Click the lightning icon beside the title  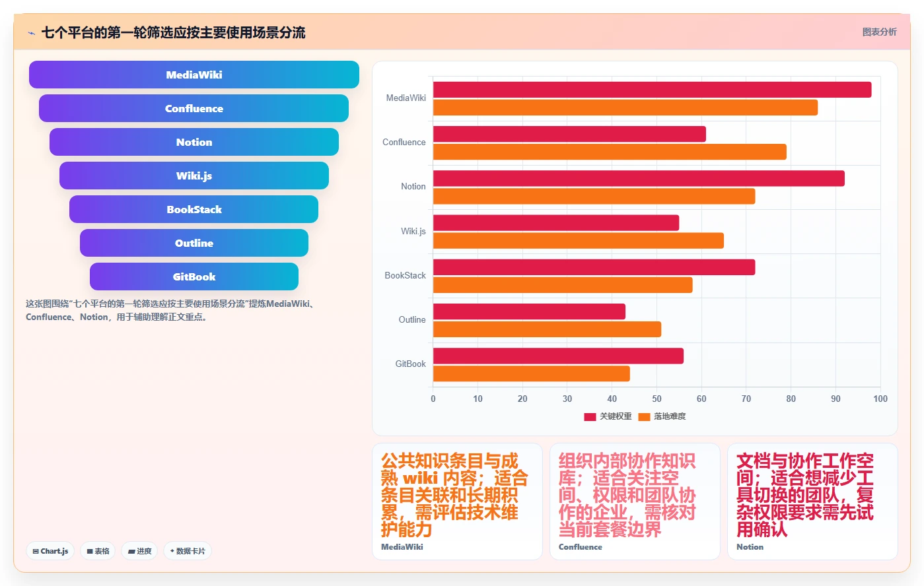click(31, 33)
